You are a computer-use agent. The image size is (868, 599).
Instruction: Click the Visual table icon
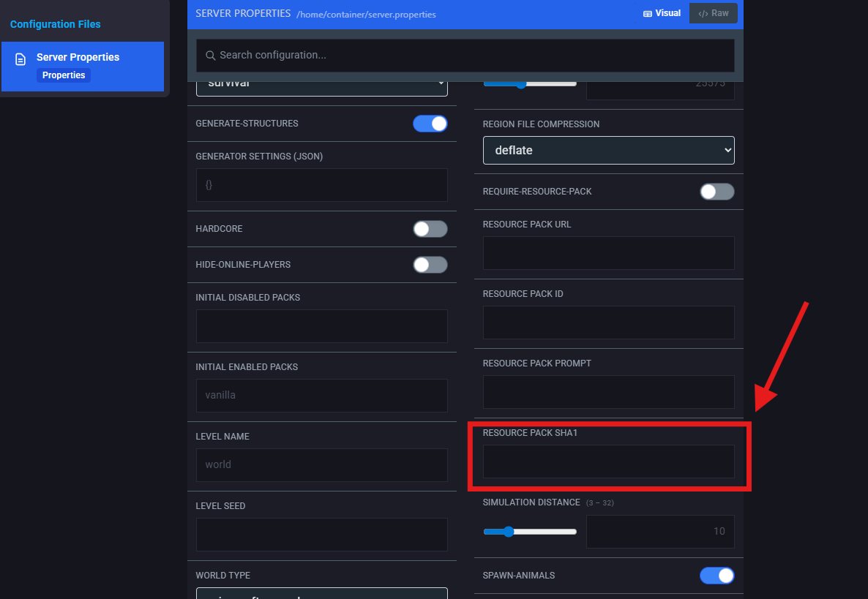(x=647, y=14)
